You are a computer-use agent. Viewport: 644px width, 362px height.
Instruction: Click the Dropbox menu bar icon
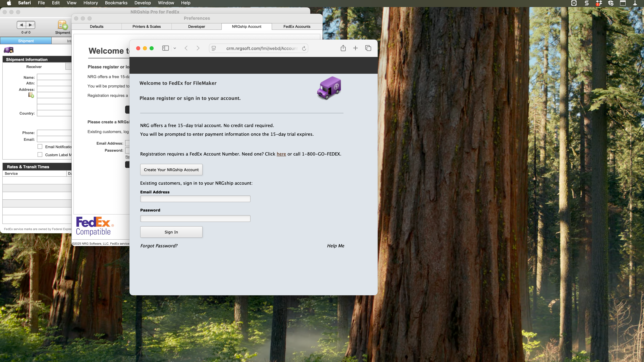pyautogui.click(x=599, y=3)
